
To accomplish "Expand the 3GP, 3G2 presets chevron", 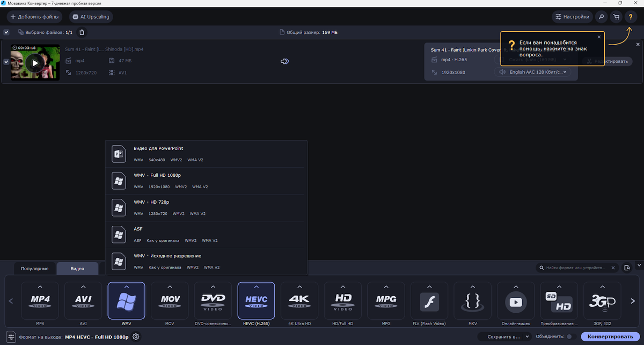I will coord(602,286).
